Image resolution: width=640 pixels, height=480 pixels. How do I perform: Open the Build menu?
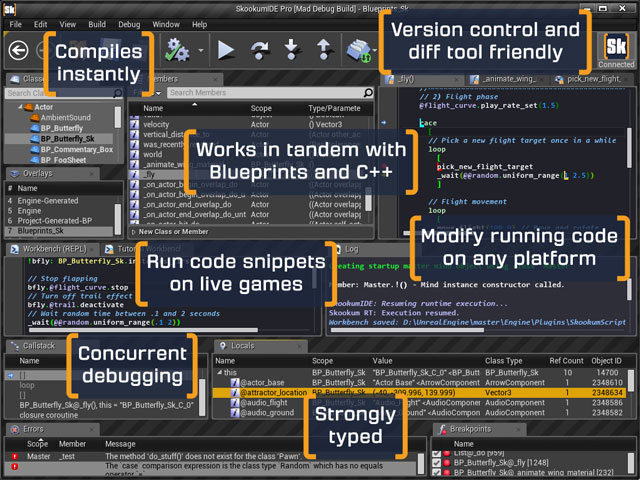tap(97, 24)
